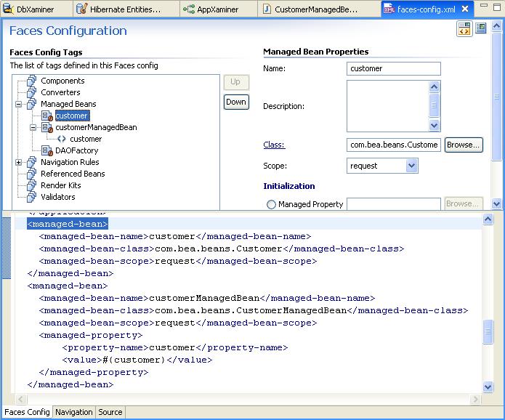Select customer property under customerManagedBean

pos(86,139)
